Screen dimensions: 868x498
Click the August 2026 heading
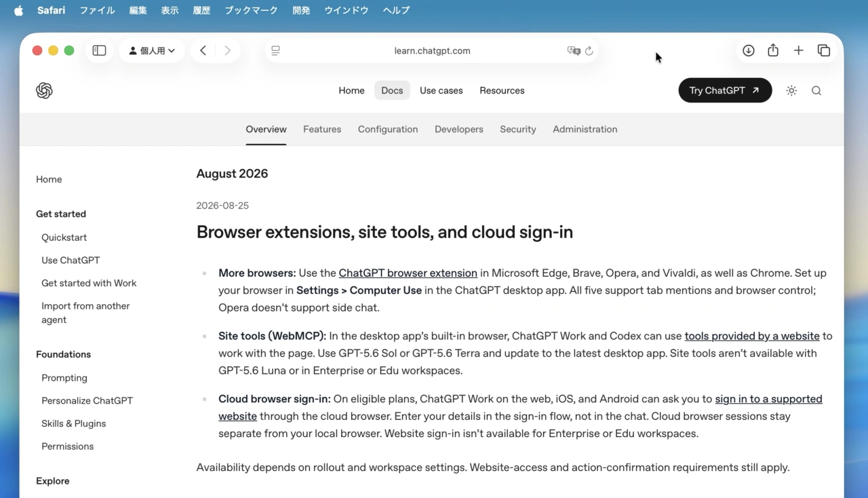point(232,174)
